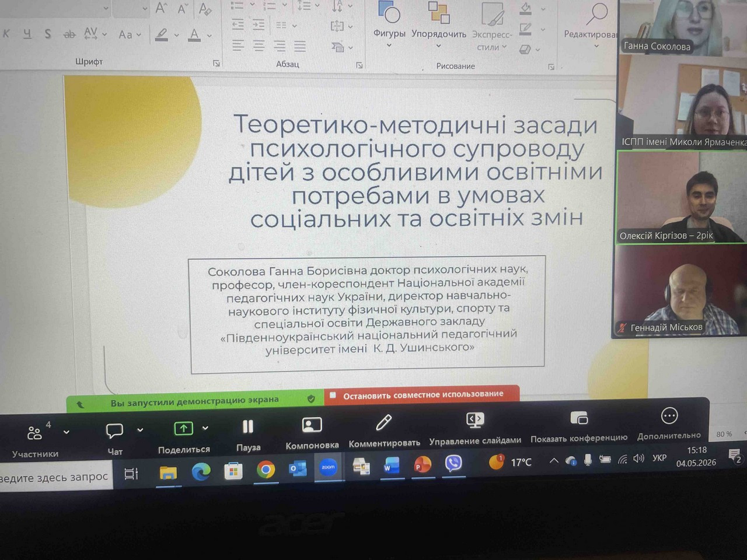Click the Windows taskbar search box

[x=55, y=477]
